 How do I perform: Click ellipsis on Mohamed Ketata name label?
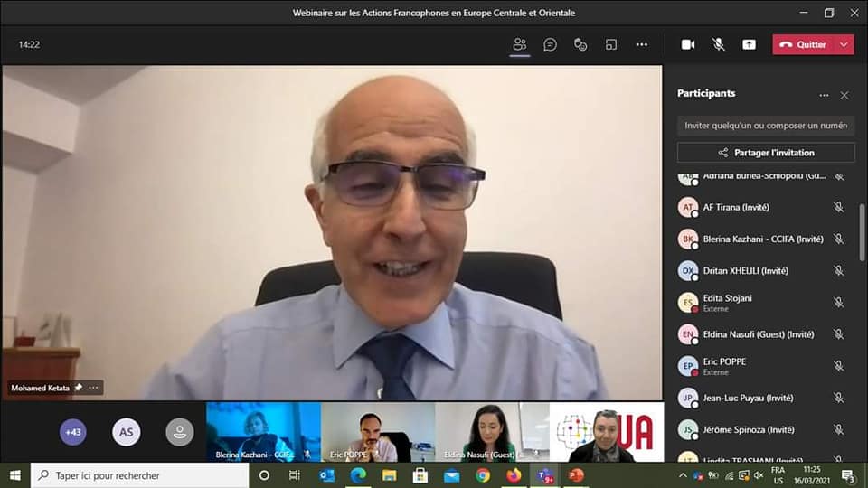pos(93,388)
